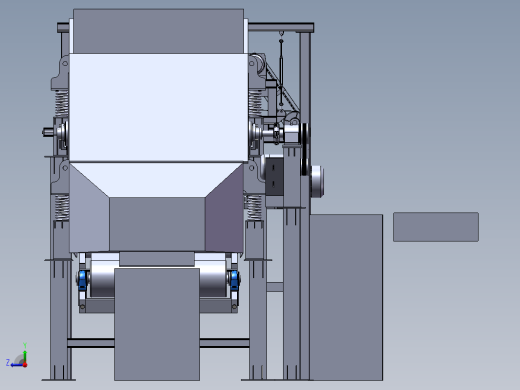Select the upper right coil spring
This screenshot has width=520, height=390.
click(x=256, y=103)
